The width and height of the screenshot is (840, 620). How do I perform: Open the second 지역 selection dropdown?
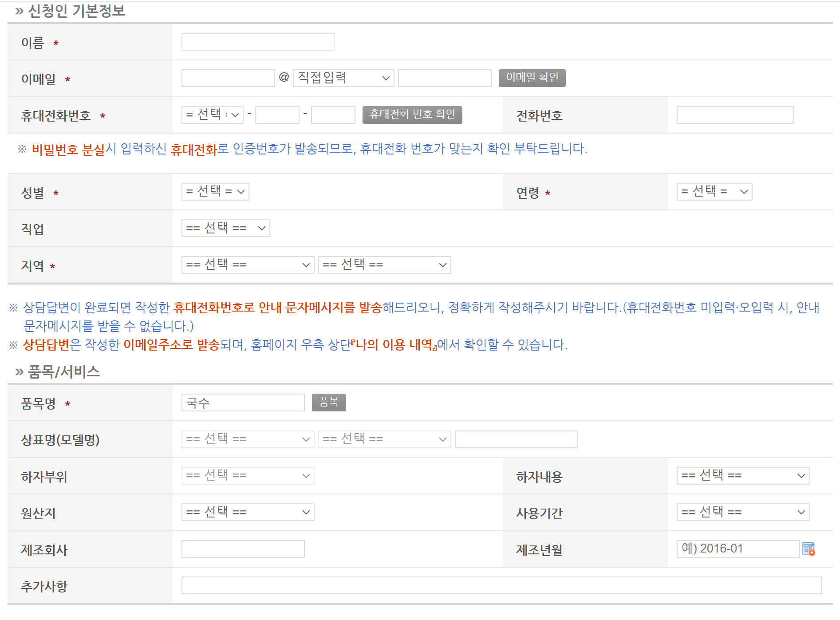click(384, 265)
